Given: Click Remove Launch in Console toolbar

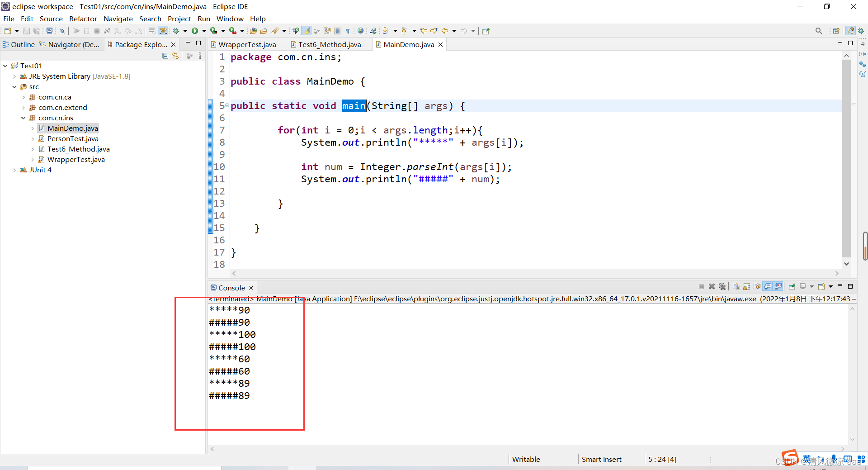Looking at the screenshot, I should point(712,286).
